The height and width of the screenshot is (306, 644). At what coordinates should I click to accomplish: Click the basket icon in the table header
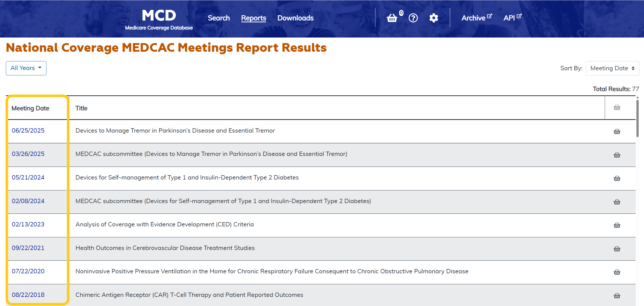(x=617, y=107)
